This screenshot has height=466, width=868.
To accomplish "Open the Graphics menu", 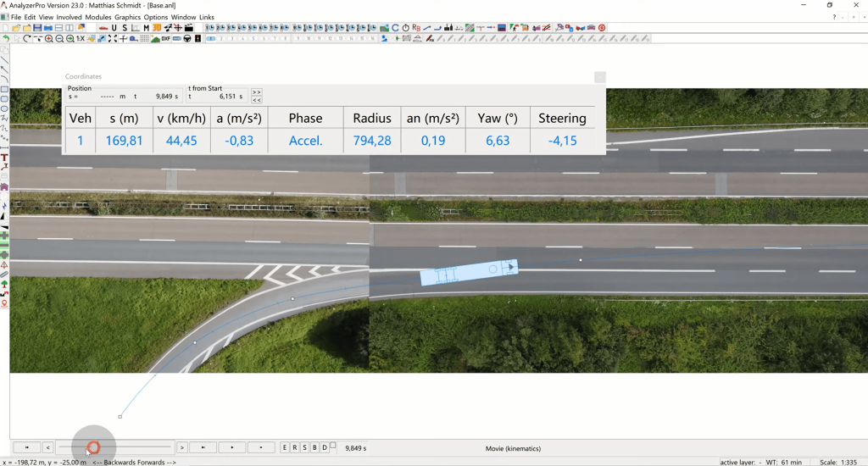I will coord(127,17).
